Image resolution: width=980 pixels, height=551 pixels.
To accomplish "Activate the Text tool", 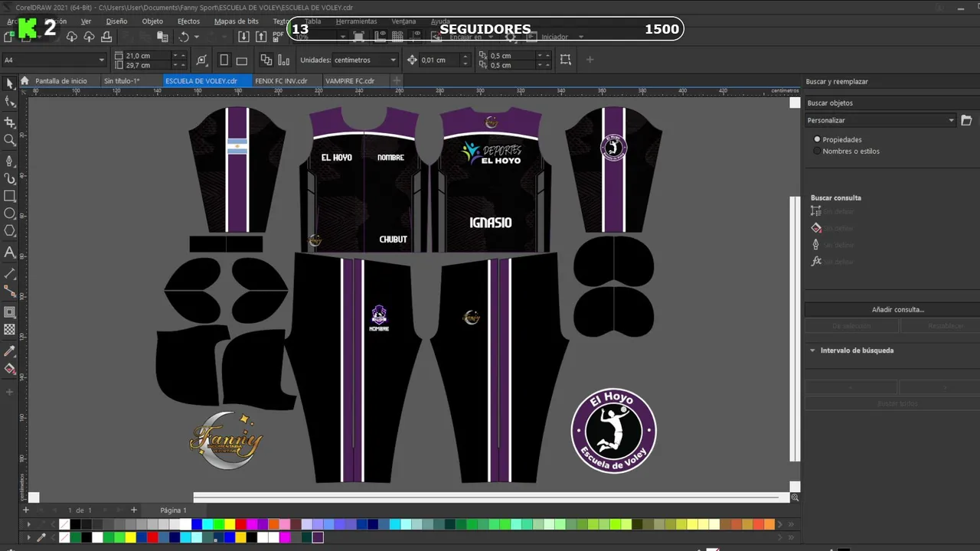I will [9, 252].
